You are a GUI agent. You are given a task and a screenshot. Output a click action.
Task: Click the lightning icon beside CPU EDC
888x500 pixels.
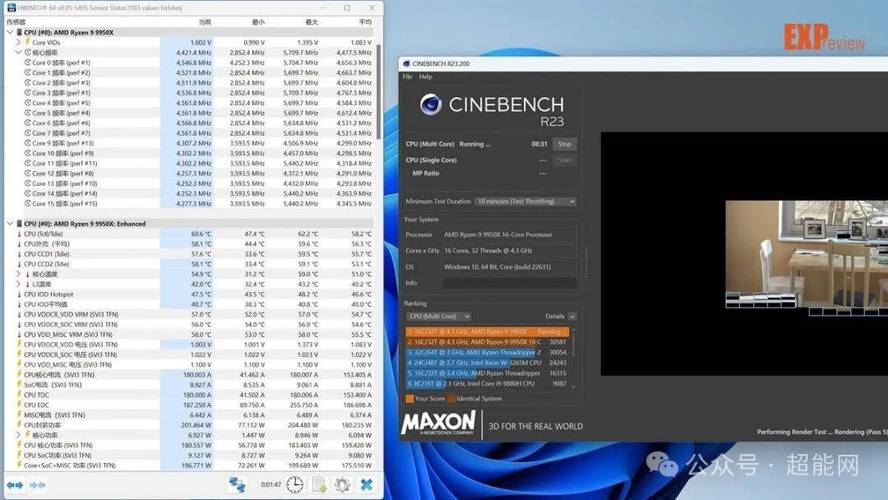coord(19,405)
